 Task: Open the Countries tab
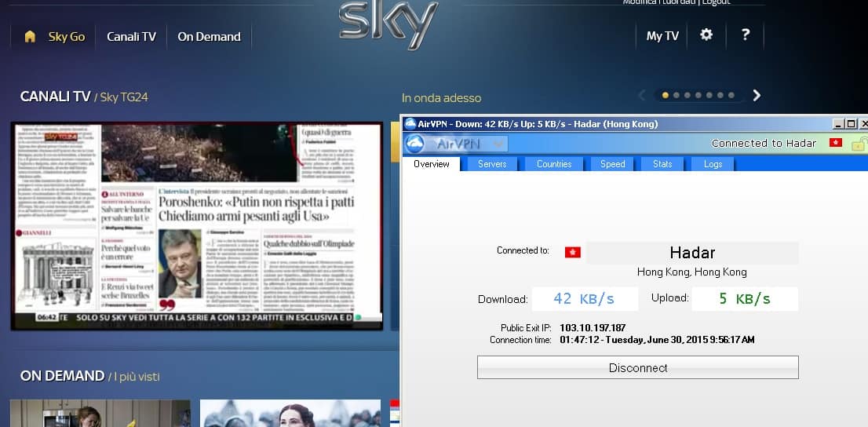(554, 164)
